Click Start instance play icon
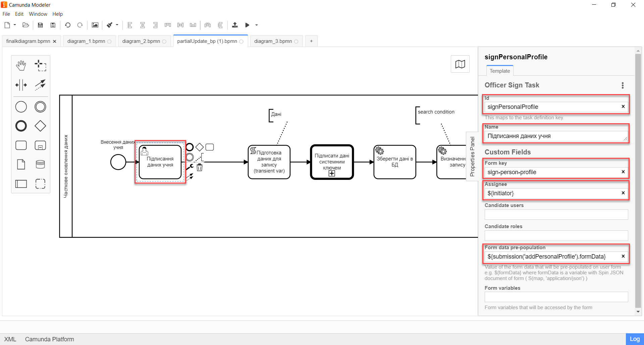Screen dimensions: 644x345 click(247, 25)
